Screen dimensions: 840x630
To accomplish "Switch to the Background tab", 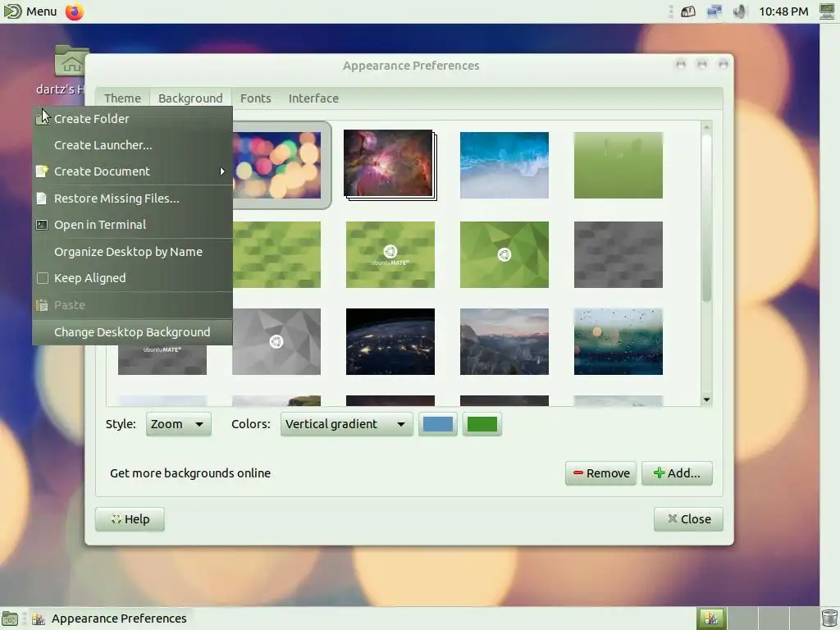I will pos(190,98).
